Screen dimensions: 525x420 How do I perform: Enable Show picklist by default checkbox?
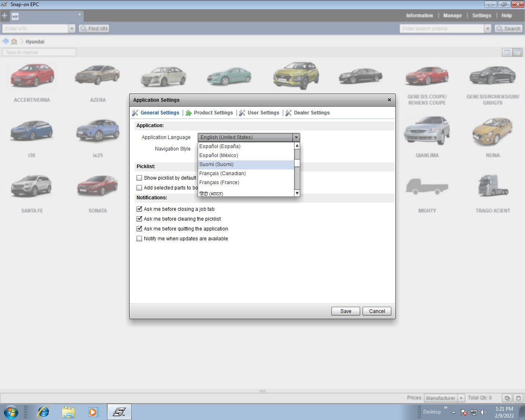pos(139,178)
